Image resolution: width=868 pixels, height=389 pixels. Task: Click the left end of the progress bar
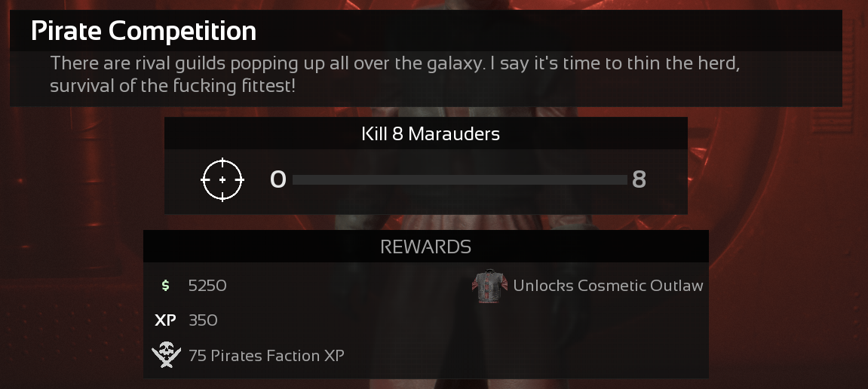[x=296, y=180]
